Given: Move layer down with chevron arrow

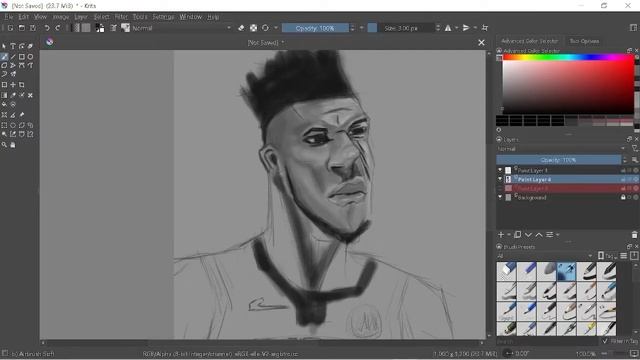Looking at the screenshot, I should (x=528, y=235).
